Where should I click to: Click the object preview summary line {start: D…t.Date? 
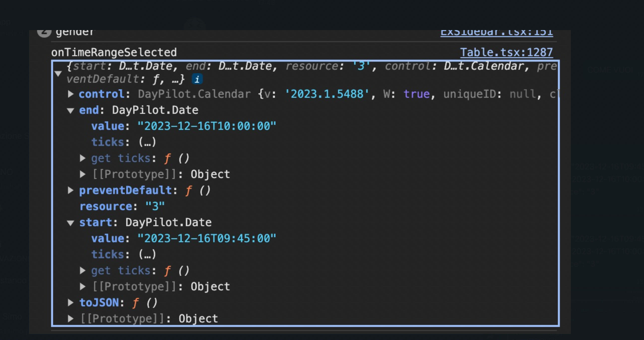(312, 73)
